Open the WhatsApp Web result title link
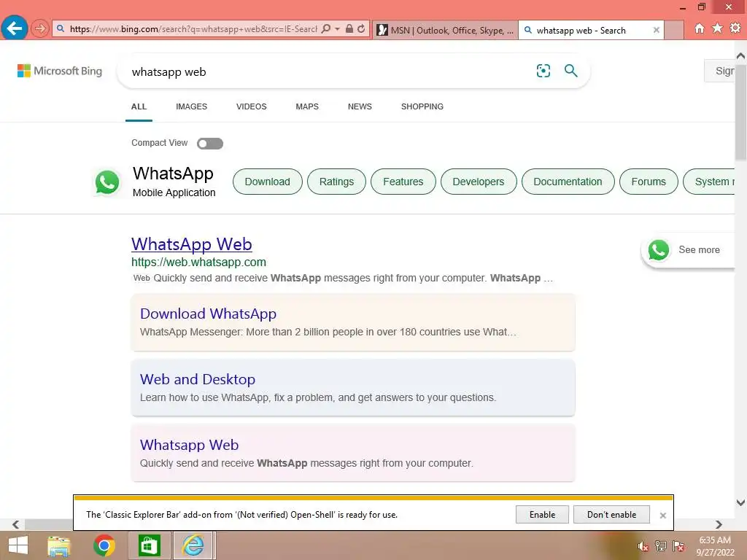747x560 pixels. click(192, 244)
